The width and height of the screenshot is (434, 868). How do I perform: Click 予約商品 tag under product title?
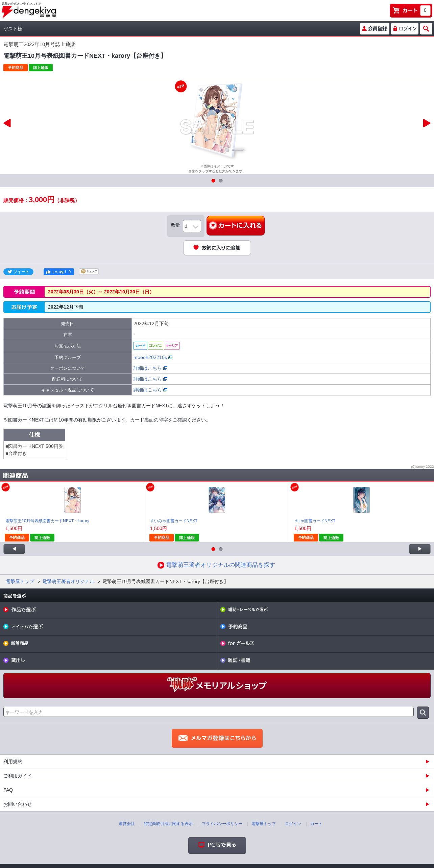16,68
